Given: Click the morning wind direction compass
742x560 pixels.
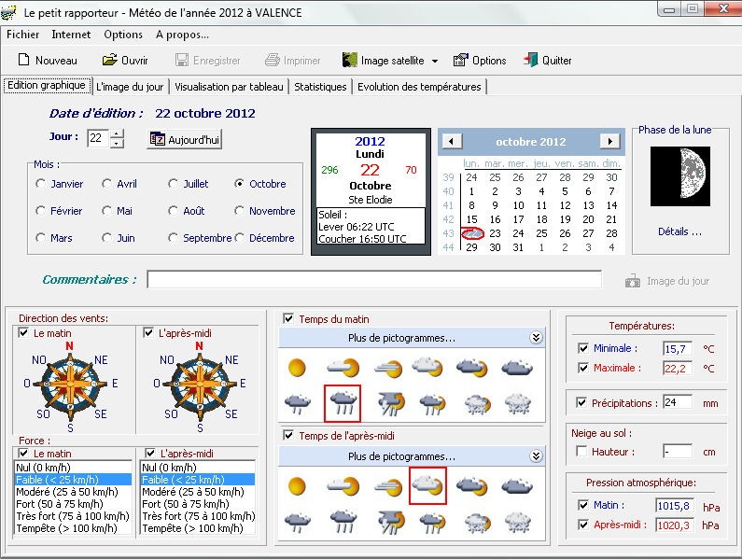Looking at the screenshot, I should point(69,383).
